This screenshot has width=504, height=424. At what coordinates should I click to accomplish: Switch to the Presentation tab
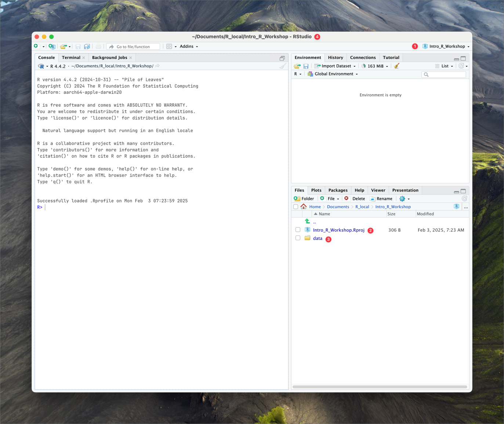(x=405, y=190)
